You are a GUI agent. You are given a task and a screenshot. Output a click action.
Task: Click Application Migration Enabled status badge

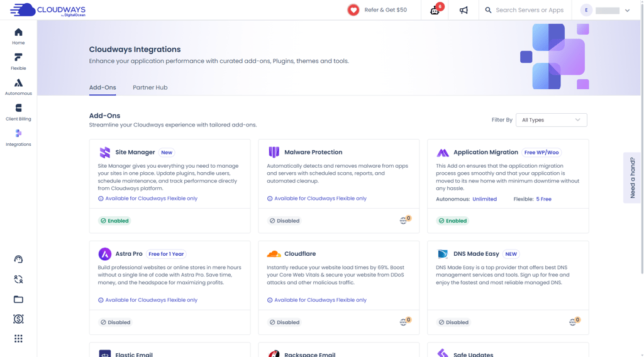pyautogui.click(x=453, y=221)
